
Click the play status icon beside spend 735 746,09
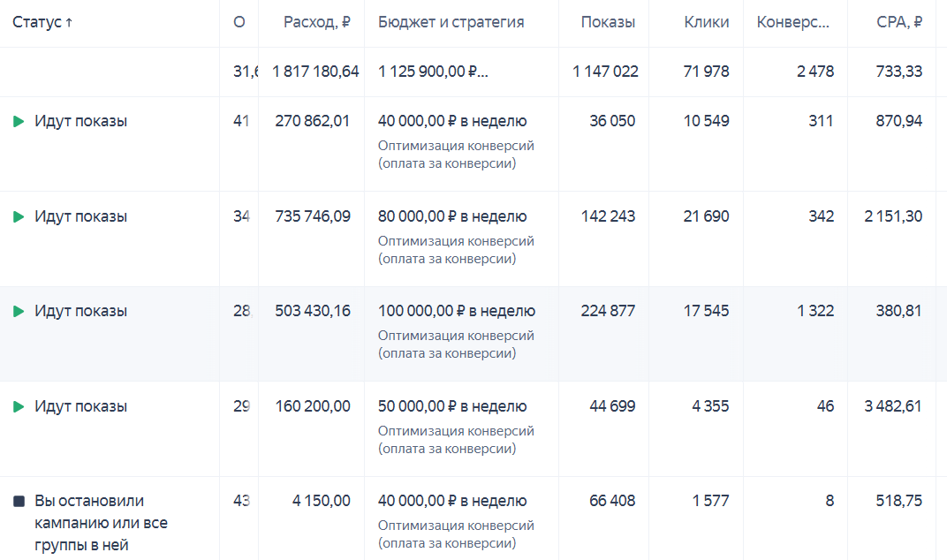click(x=19, y=217)
